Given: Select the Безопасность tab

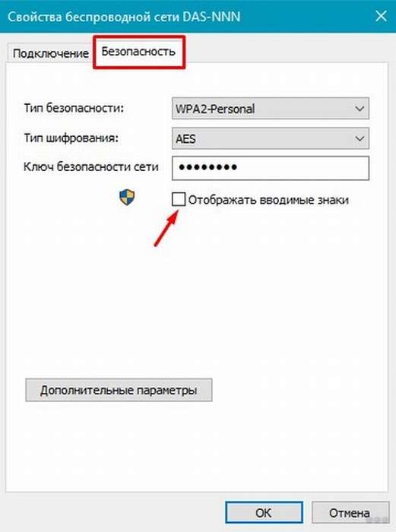Looking at the screenshot, I should coord(139,52).
